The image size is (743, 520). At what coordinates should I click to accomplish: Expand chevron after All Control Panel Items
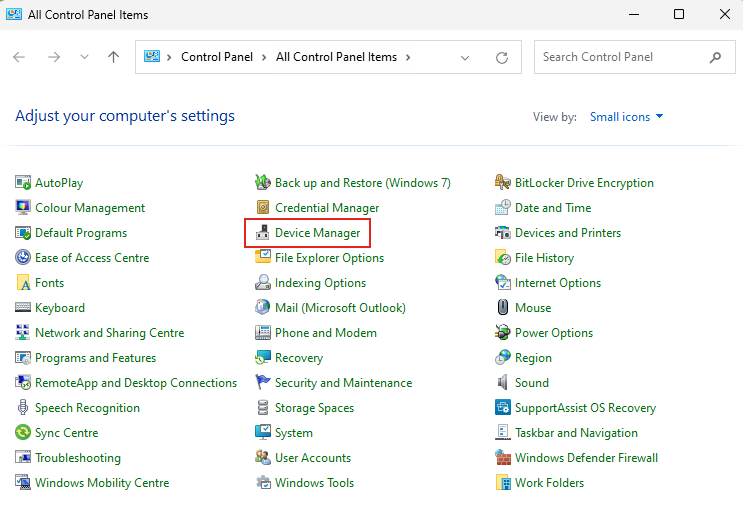407,57
